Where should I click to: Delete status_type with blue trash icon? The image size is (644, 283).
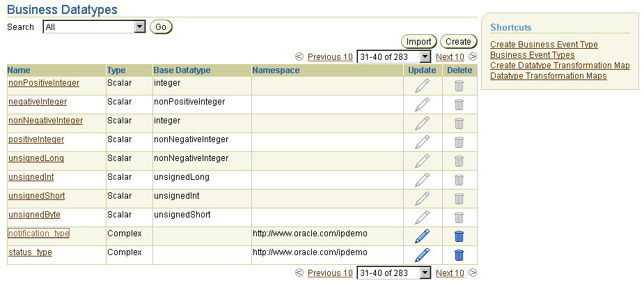pos(460,255)
